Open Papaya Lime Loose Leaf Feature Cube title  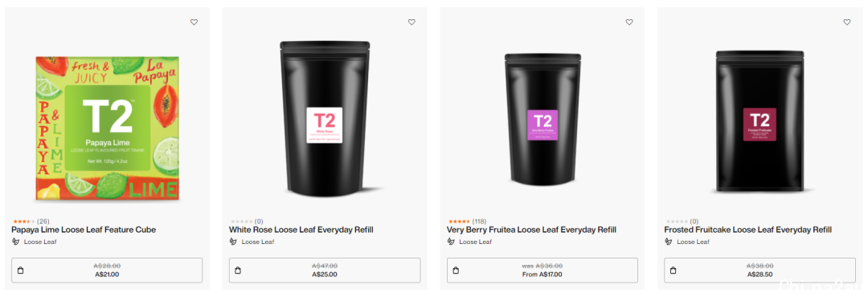pos(84,230)
